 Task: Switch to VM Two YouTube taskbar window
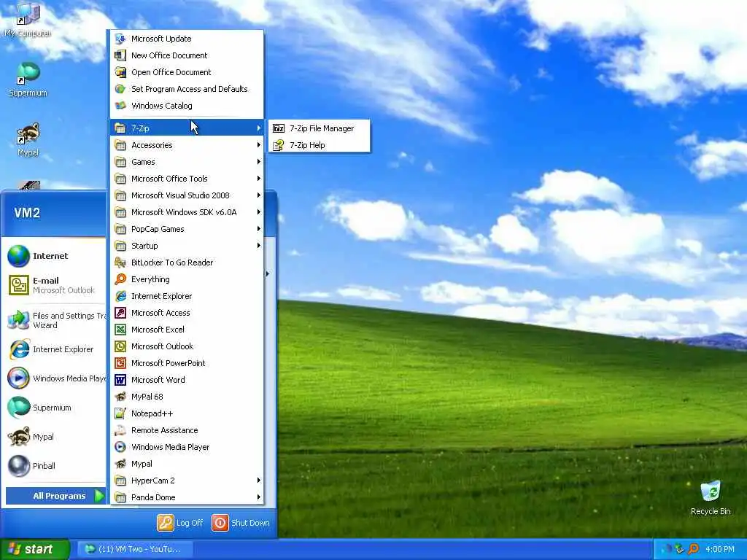133,549
